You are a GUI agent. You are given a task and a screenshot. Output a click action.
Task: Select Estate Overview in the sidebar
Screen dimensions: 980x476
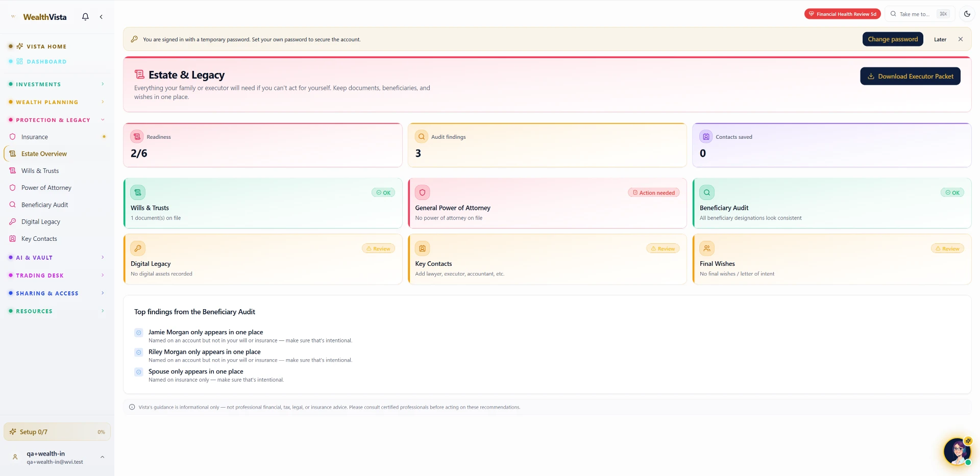pos(57,154)
